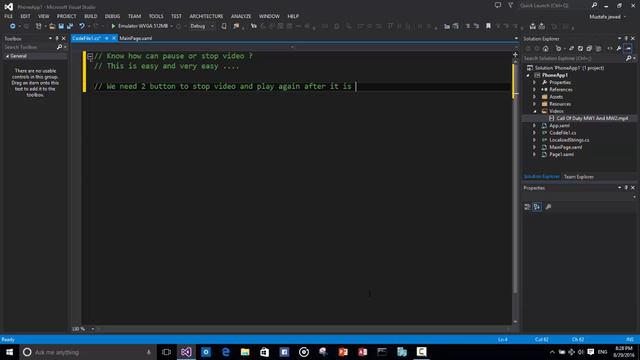The width and height of the screenshot is (640, 360).
Task: Click the Start debugging play icon
Action: (x=113, y=26)
